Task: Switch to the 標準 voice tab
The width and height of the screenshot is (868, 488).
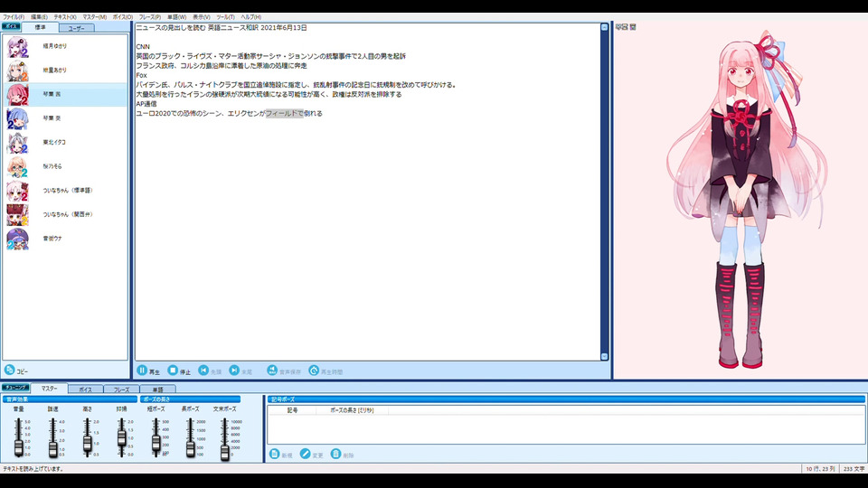Action: 41,27
